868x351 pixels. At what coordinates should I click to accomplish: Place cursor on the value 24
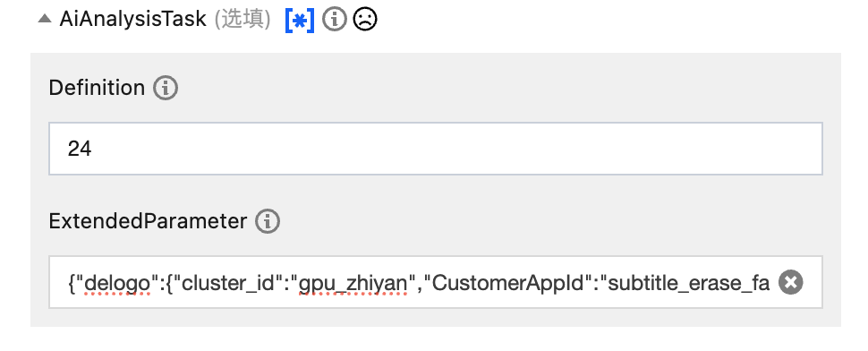pyautogui.click(x=80, y=149)
